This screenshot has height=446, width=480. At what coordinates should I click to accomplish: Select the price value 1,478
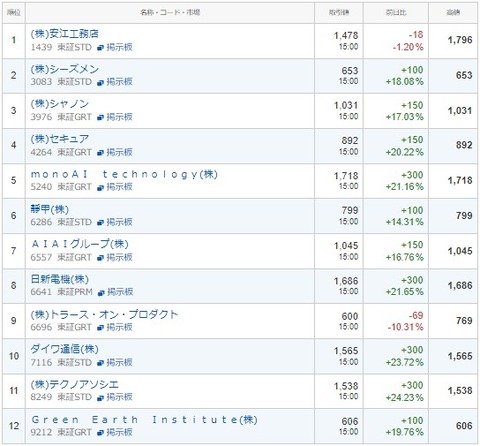point(346,35)
